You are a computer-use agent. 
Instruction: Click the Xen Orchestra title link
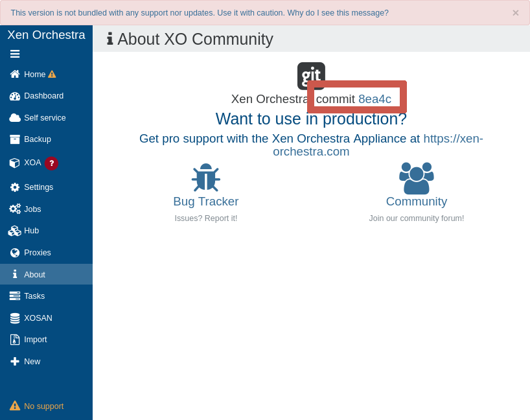coord(46,35)
